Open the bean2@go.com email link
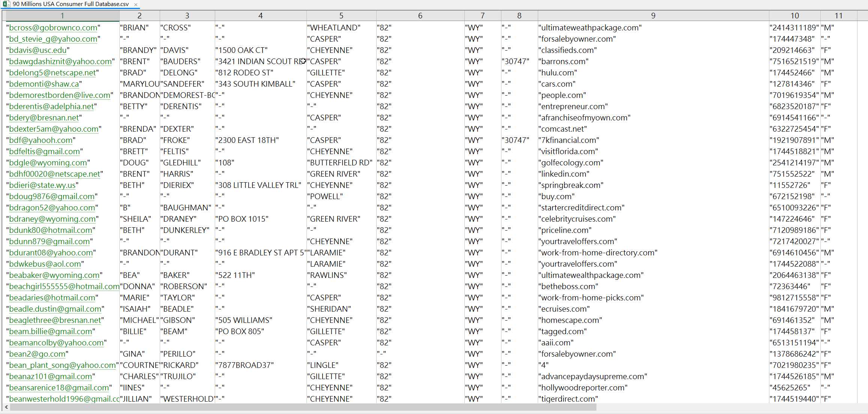 [37, 354]
